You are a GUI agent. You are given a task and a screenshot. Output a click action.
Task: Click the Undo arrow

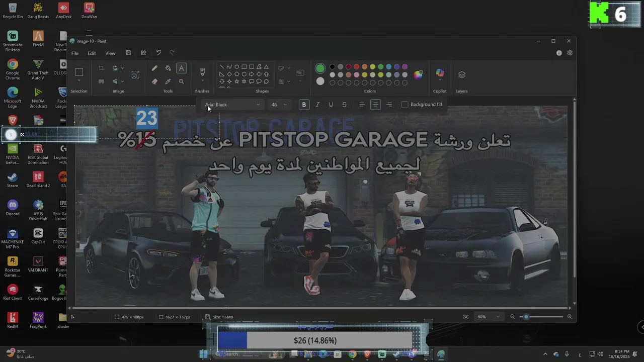pyautogui.click(x=158, y=53)
